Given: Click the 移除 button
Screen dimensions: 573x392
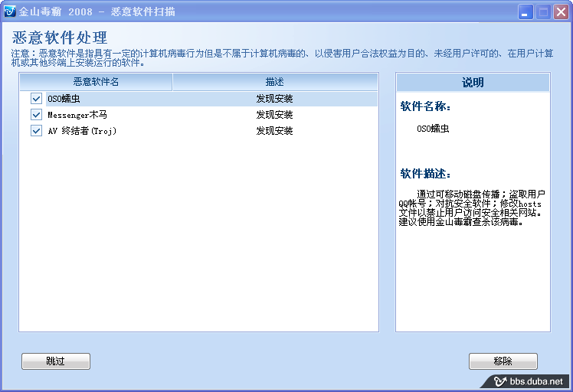Looking at the screenshot, I should [503, 361].
